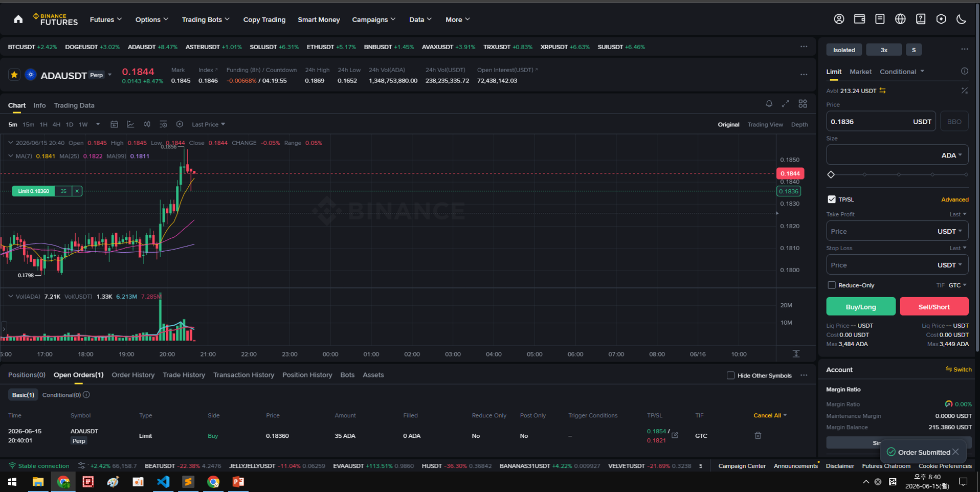The height and width of the screenshot is (492, 980).
Task: Open the user profile icon
Action: (x=839, y=19)
